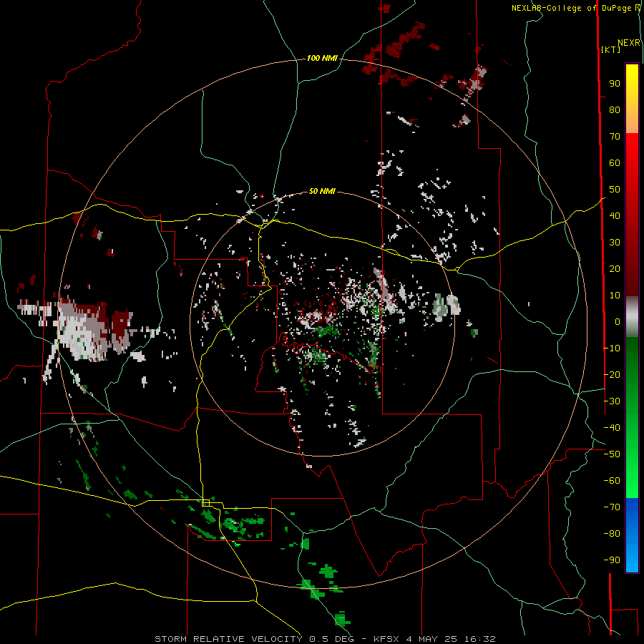Click the -20 value on velocity scale
Screen dimensions: 644x644
coord(612,375)
